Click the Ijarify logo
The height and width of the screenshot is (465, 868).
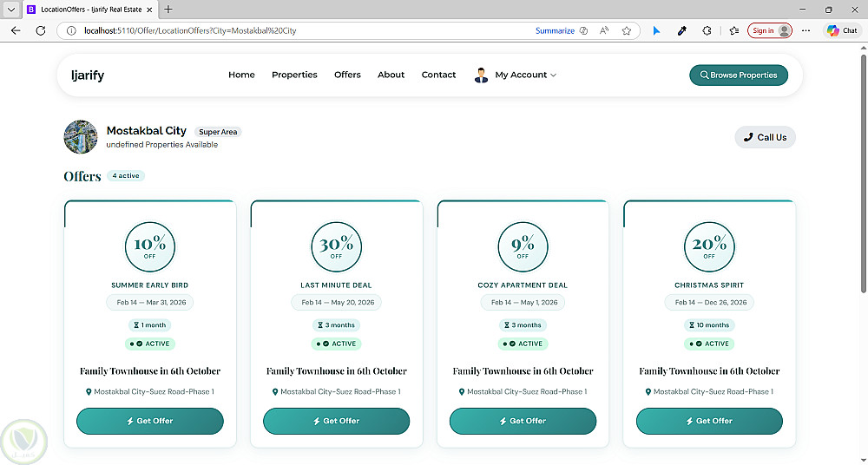pyautogui.click(x=88, y=75)
